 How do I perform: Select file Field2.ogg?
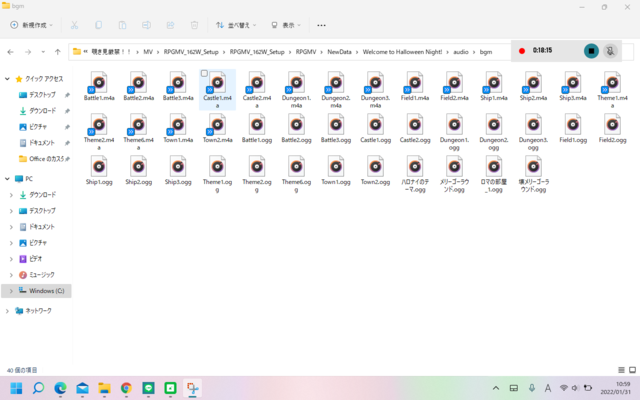[612, 129]
